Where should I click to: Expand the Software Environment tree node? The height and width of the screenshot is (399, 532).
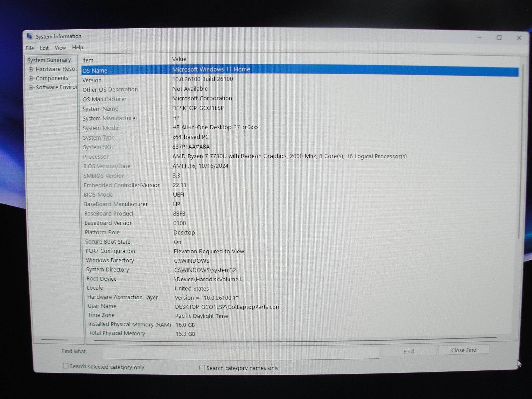[31, 87]
